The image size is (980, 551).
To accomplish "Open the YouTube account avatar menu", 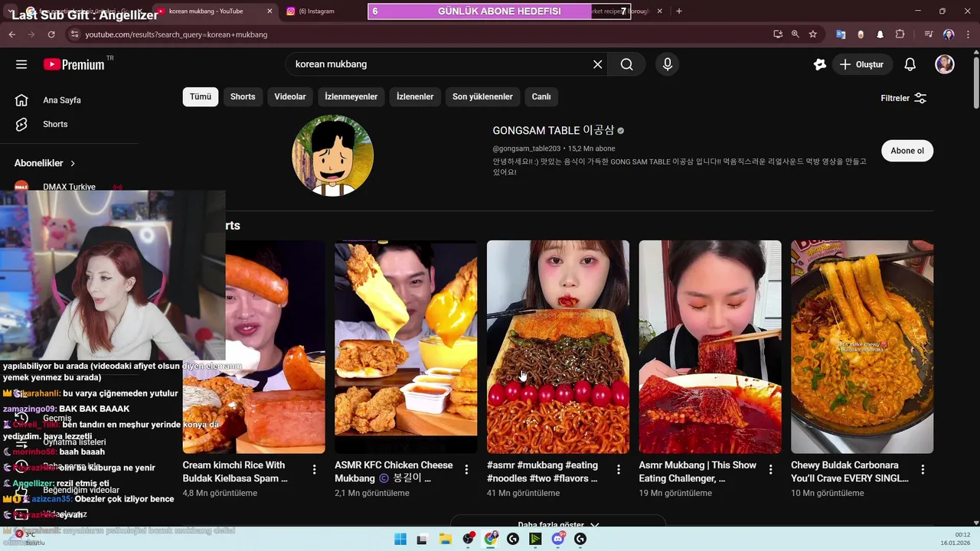I will [945, 64].
